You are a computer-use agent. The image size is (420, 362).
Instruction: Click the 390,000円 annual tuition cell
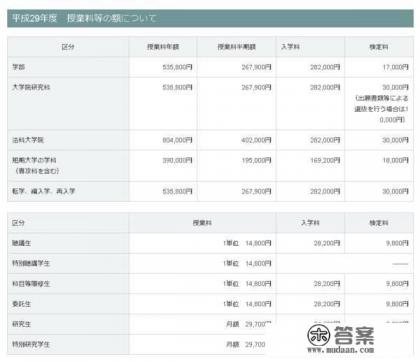177,160
